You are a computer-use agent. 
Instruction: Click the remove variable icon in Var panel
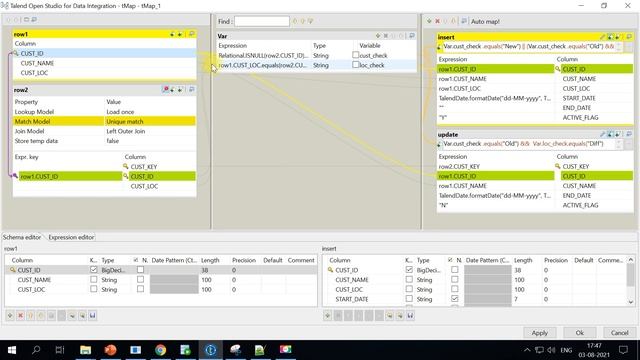pyautogui.click(x=386, y=36)
